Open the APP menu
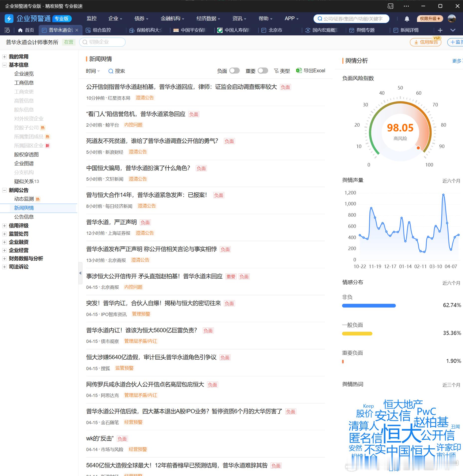Viewport: 463px width, 476px height. tap(292, 18)
